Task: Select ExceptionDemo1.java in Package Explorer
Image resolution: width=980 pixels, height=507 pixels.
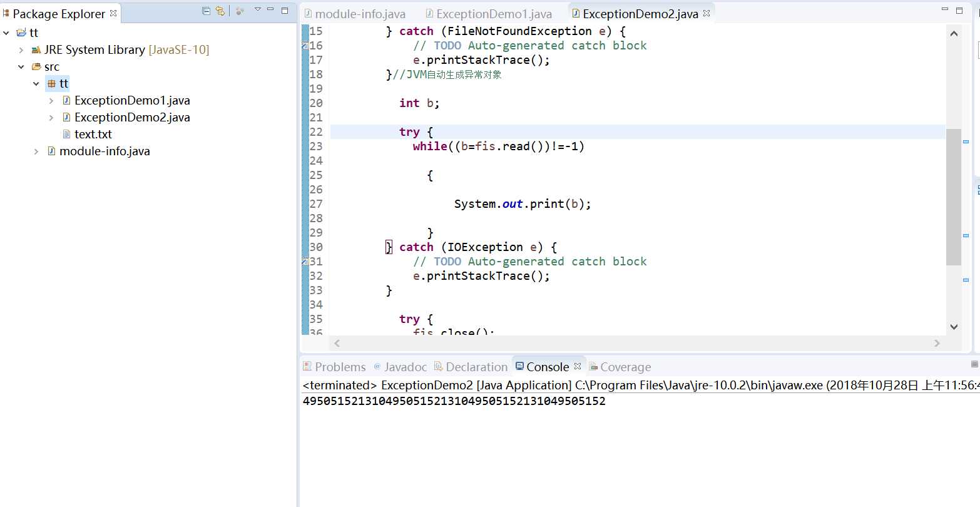Action: coord(132,100)
